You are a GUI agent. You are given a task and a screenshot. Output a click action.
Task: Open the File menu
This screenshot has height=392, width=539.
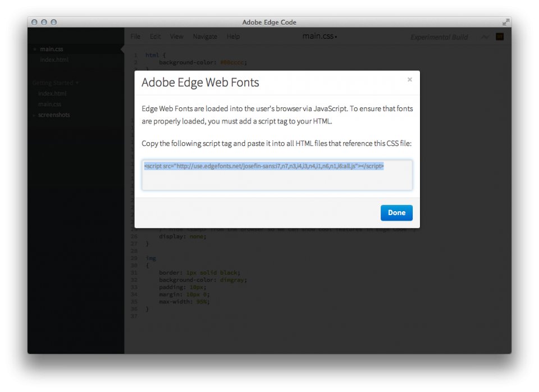135,37
